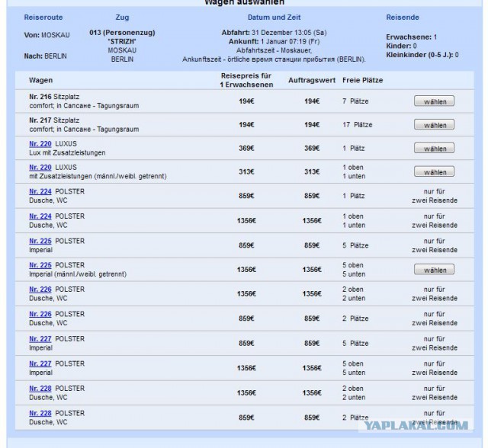
Task: Click the 17 Plätze availability cell
Action: pos(358,125)
